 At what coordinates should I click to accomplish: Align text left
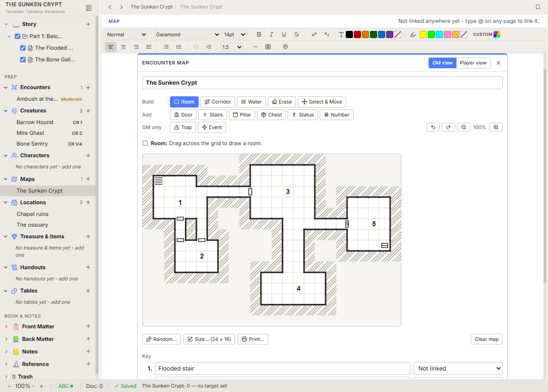tap(111, 47)
